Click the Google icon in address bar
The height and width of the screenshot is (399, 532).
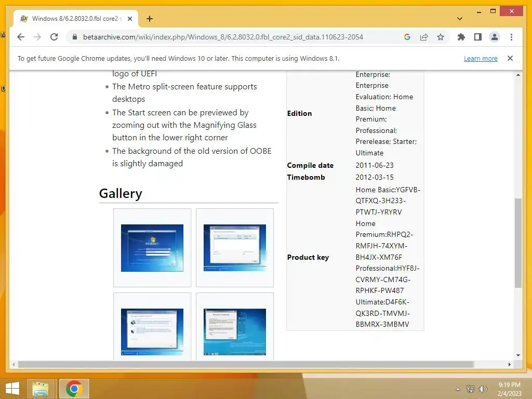coord(407,37)
